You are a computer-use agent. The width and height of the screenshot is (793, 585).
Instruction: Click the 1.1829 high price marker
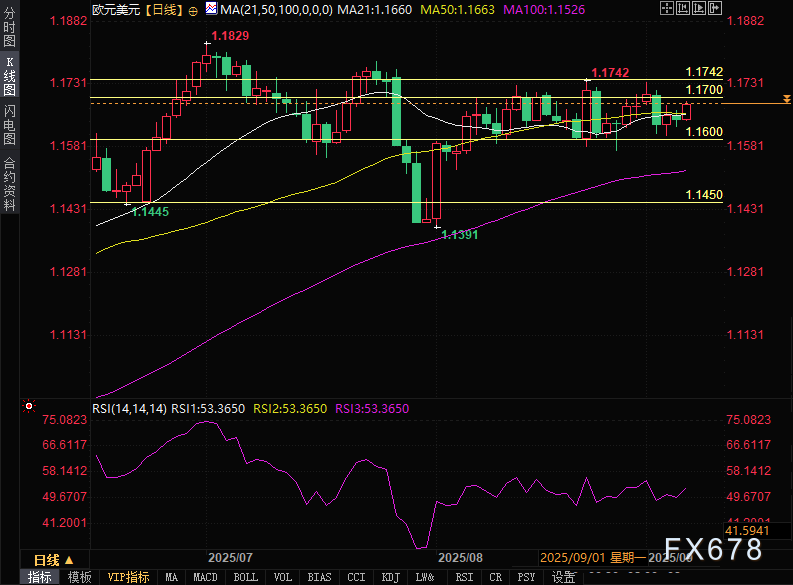231,36
